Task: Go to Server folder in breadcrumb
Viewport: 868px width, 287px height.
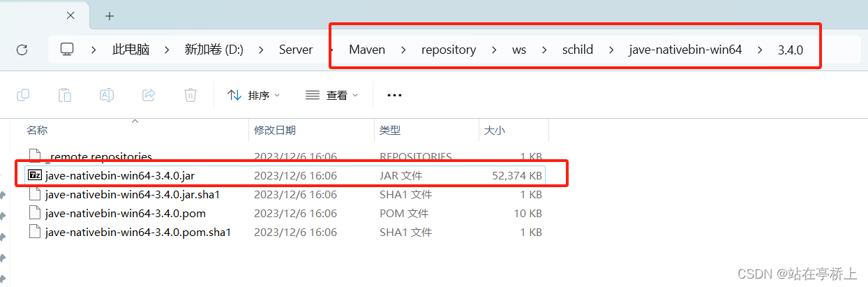Action: 296,50
